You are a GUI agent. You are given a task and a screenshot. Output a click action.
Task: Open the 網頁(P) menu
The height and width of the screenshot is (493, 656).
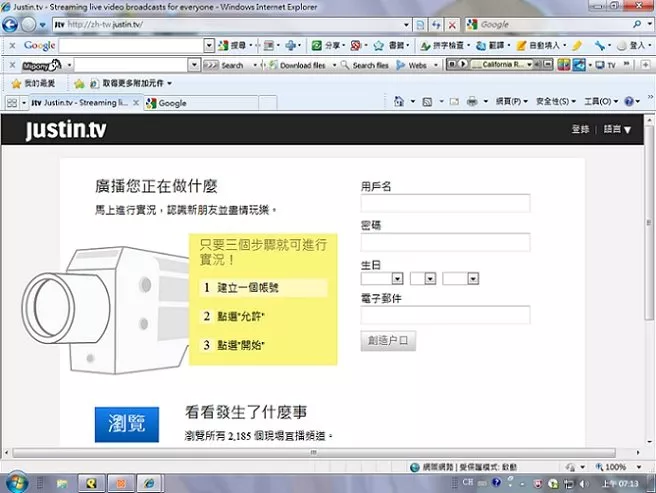coord(512,101)
